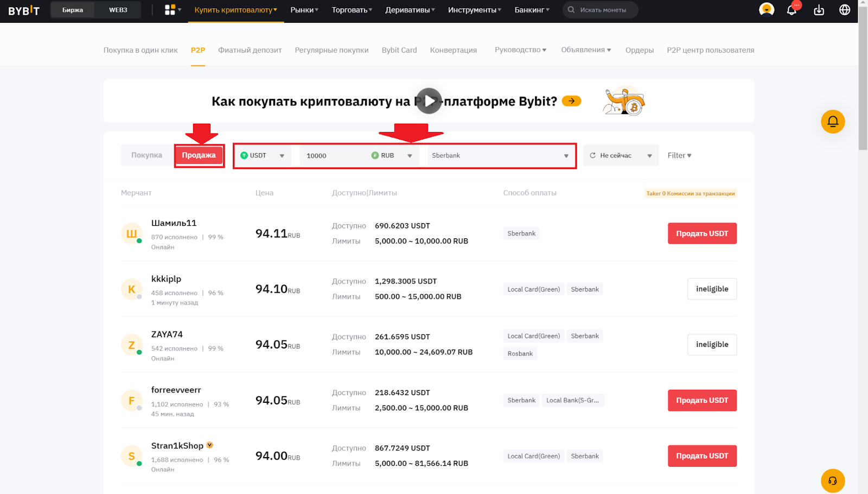
Task: Open the Ордеры tab
Action: 640,50
